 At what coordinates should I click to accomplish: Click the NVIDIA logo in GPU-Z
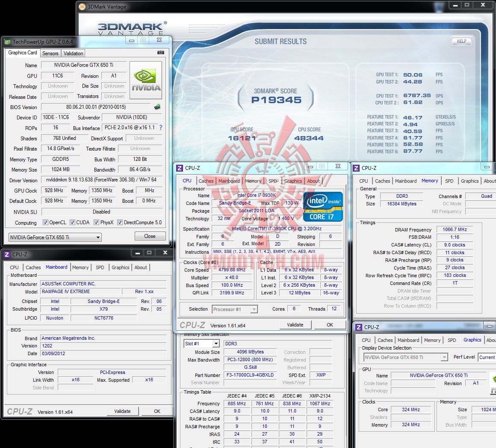tap(146, 80)
